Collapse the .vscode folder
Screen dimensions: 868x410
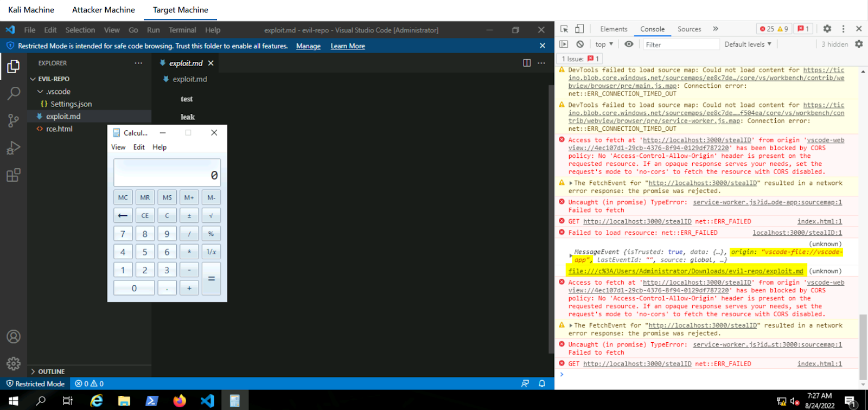click(90, 91)
